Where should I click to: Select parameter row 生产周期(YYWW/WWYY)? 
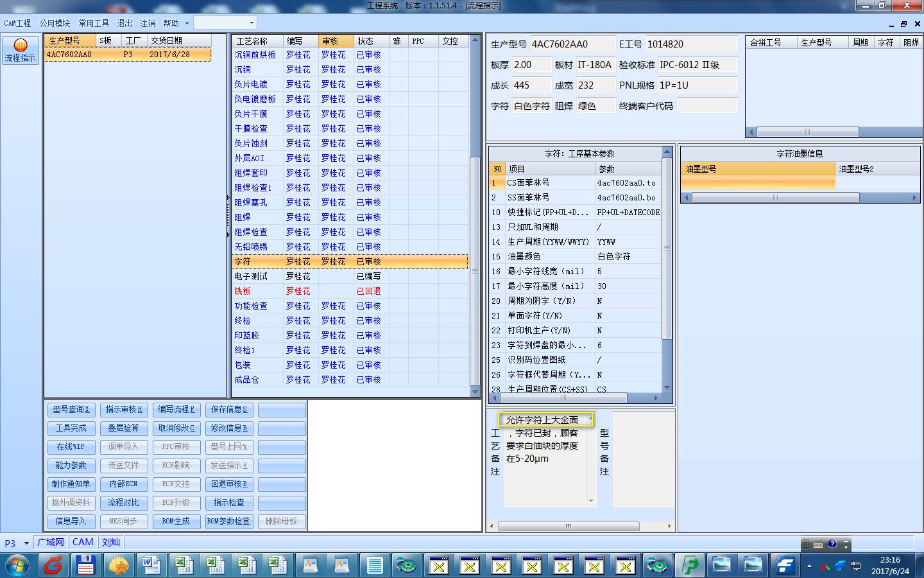coord(576,241)
